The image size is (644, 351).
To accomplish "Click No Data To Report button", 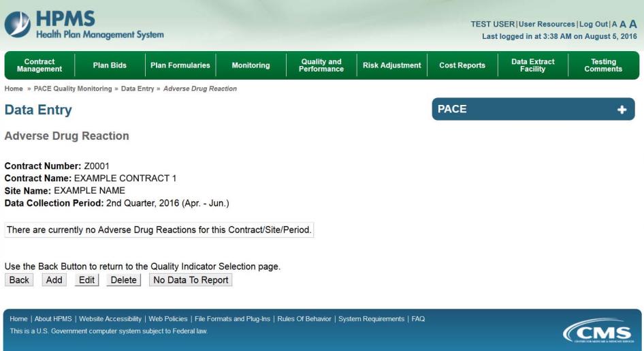I will (x=191, y=280).
